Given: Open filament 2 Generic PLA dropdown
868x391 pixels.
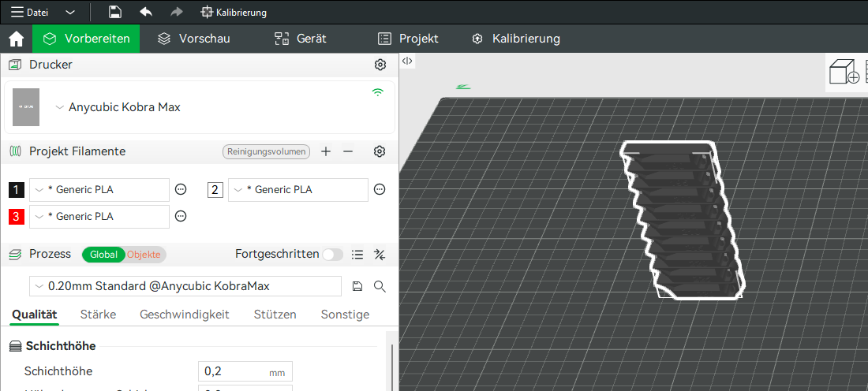Looking at the screenshot, I should 297,189.
